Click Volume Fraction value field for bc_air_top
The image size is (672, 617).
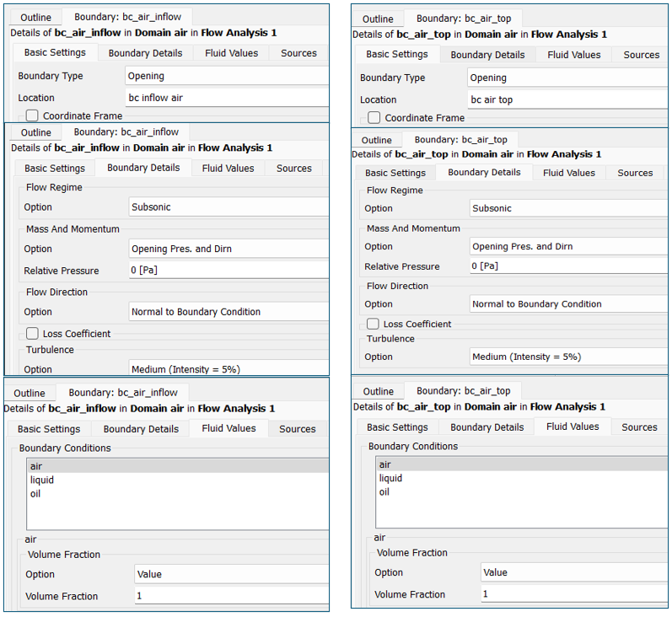574,594
